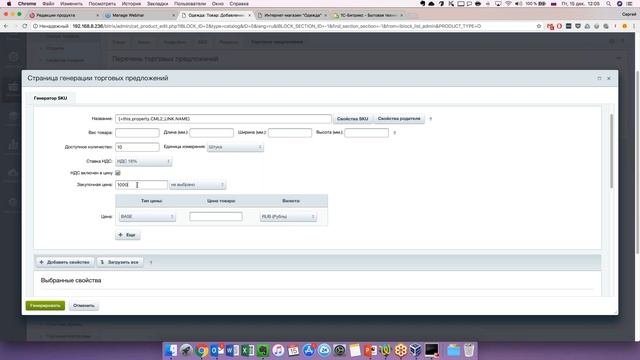Click 'Цена товара' input in price table
This screenshot has height=360, width=640.
point(216,216)
